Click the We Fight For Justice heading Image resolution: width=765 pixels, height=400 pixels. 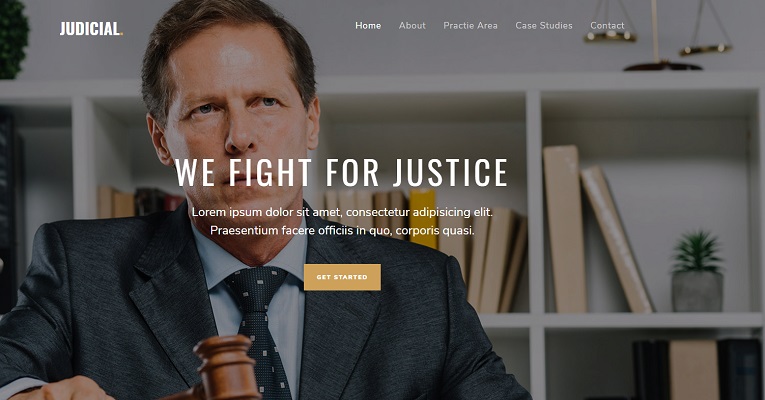[341, 173]
